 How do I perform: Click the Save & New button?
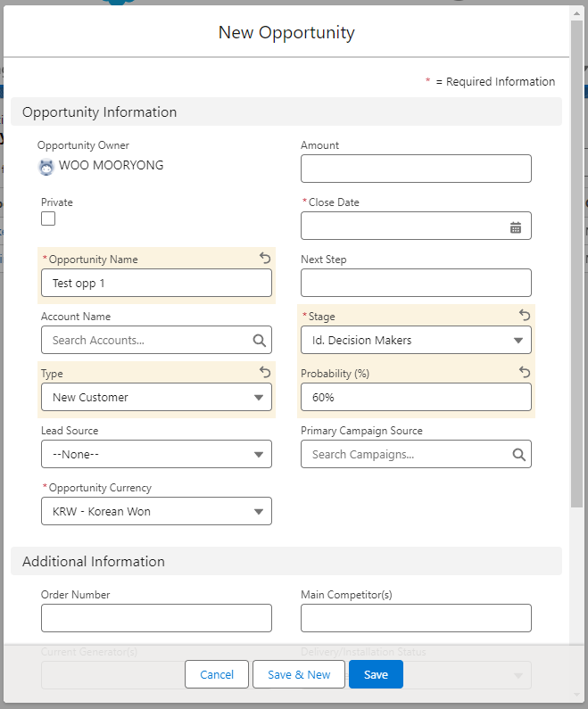coord(299,674)
